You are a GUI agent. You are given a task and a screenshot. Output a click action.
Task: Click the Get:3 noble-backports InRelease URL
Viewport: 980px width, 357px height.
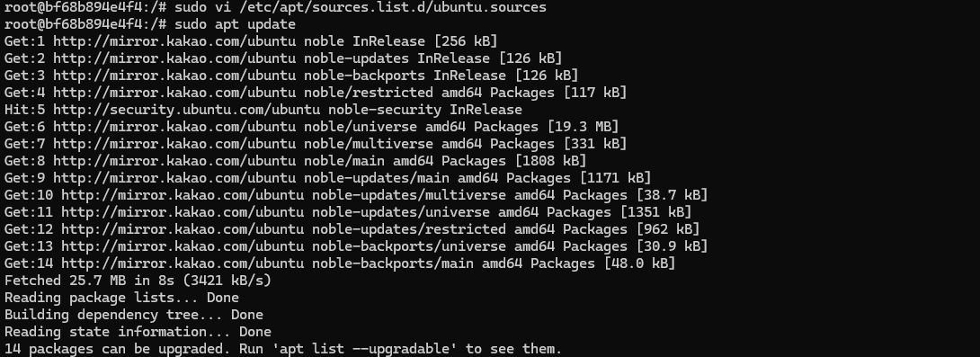174,76
